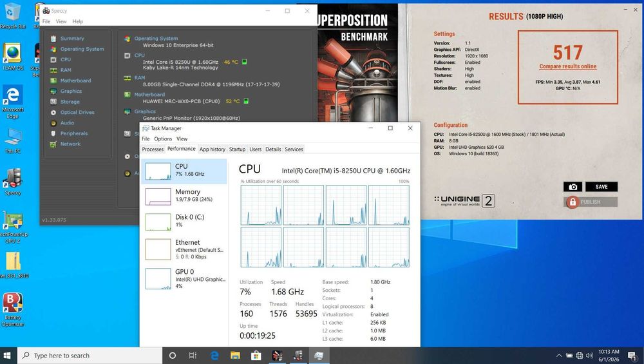Open Microsoft Store from taskbar

click(x=256, y=356)
